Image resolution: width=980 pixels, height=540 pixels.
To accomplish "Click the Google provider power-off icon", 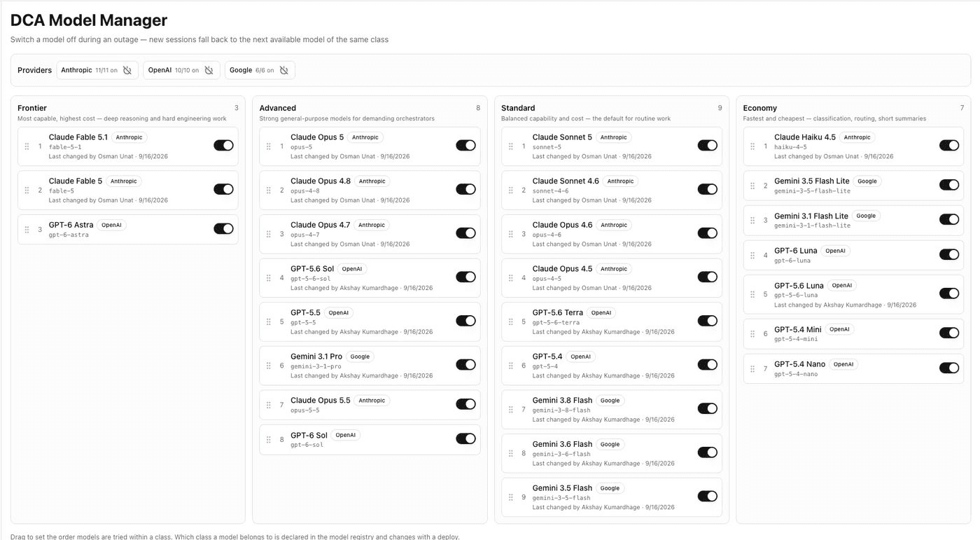I will [x=283, y=70].
